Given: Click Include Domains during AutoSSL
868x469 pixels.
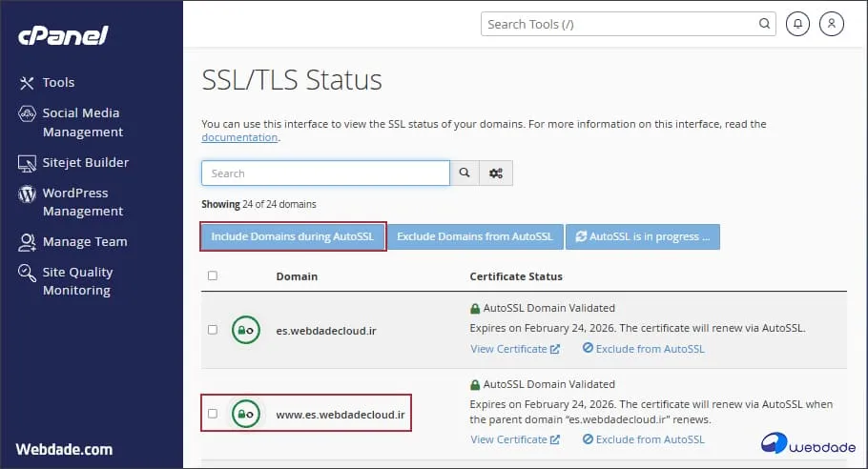Looking at the screenshot, I should click(x=293, y=236).
